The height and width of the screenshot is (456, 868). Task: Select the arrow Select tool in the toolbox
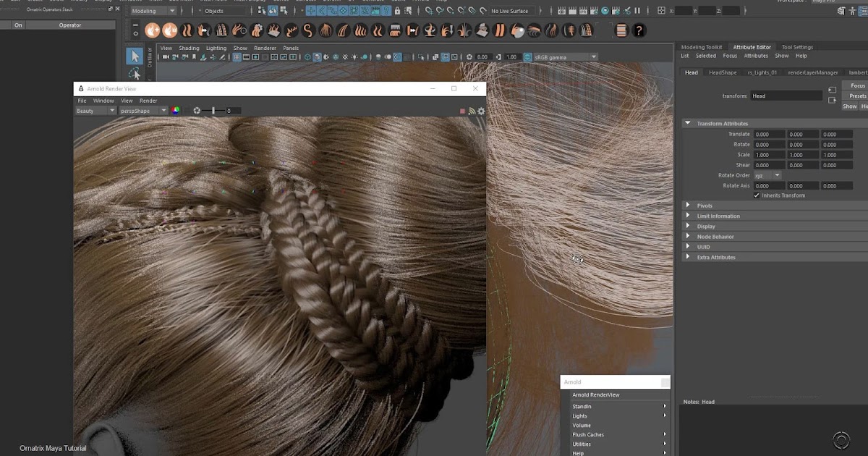(135, 56)
